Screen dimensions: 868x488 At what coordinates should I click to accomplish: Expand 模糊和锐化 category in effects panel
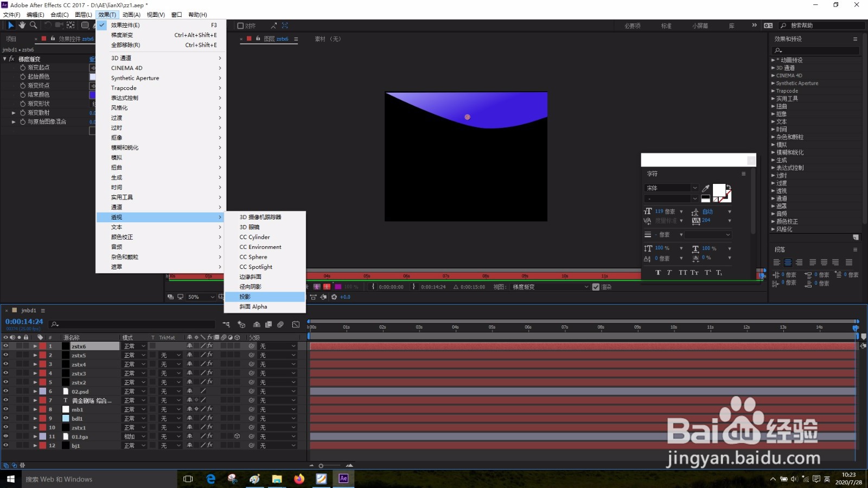(773, 152)
